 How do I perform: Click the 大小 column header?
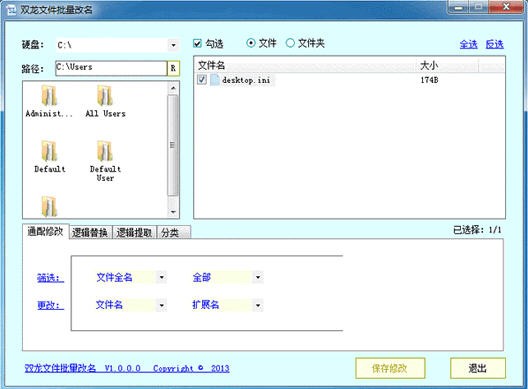click(448, 65)
